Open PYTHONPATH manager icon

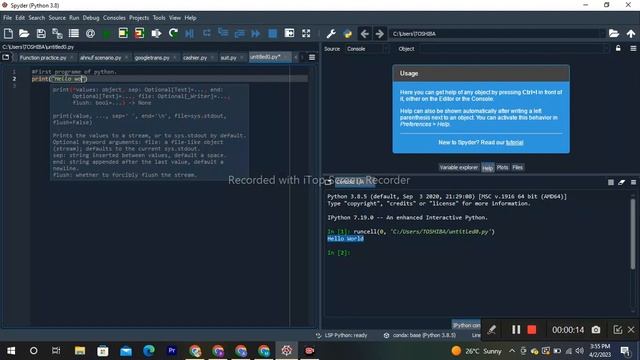[x=347, y=34]
